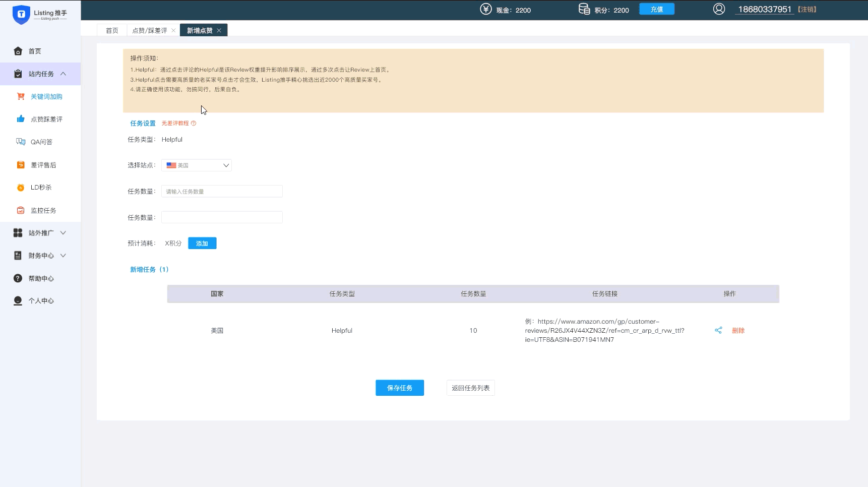The height and width of the screenshot is (487, 868).
Task: Expand the 站外推广 sidebar section
Action: pyautogui.click(x=63, y=233)
